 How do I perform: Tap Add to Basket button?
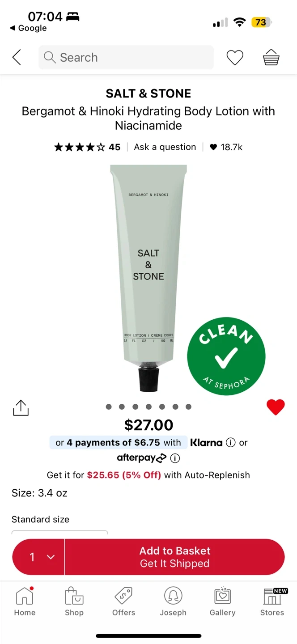tap(175, 557)
